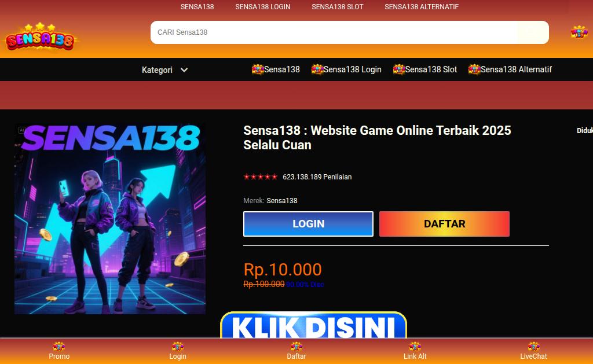Click the small Sensa138 icon beside search bar

click(x=579, y=32)
